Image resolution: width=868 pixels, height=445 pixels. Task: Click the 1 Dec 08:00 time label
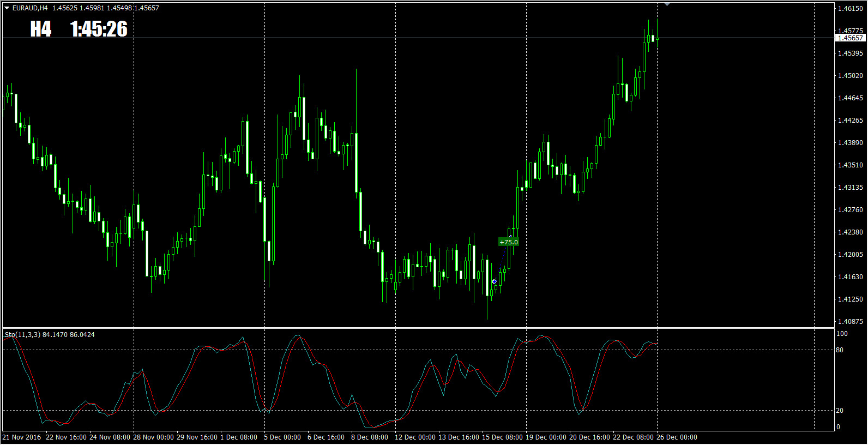click(239, 437)
